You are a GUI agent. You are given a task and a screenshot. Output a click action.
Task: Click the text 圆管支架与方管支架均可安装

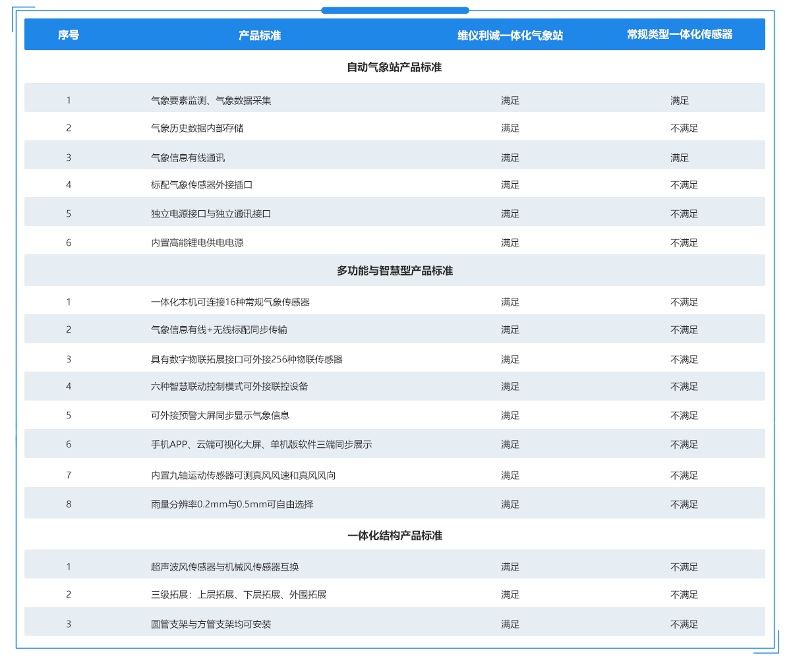pyautogui.click(x=211, y=624)
